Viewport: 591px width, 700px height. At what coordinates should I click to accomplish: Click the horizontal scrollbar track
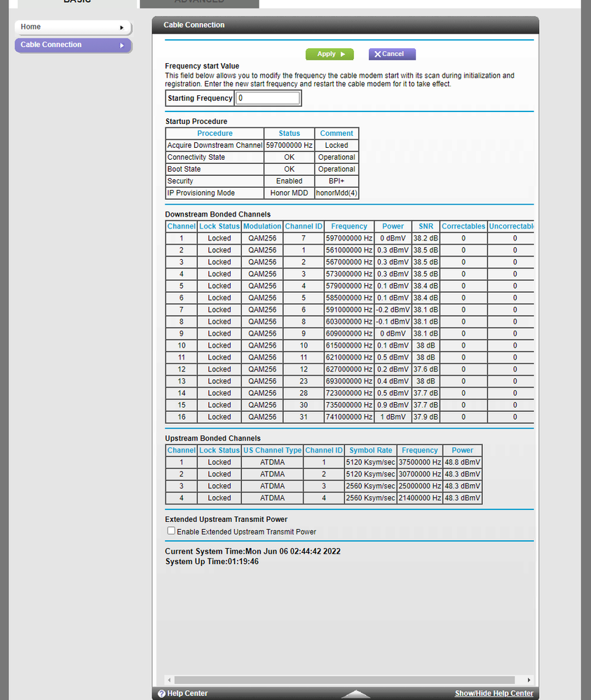pos(344,680)
